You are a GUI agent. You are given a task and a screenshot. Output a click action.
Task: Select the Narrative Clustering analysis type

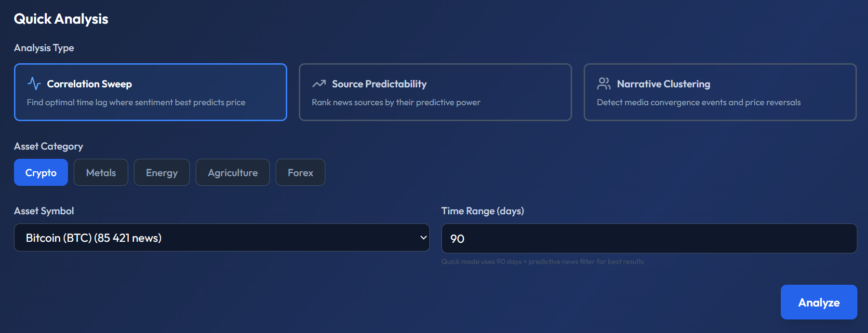[x=720, y=92]
